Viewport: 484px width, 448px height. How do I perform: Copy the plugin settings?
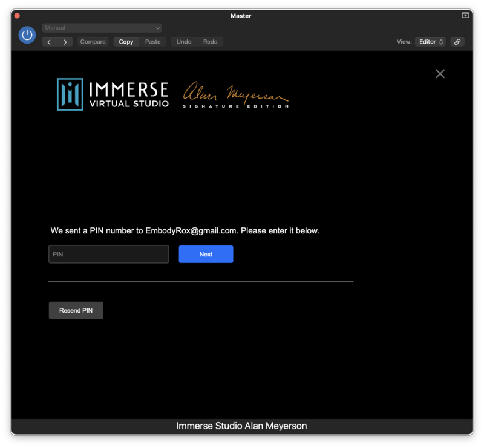point(126,42)
